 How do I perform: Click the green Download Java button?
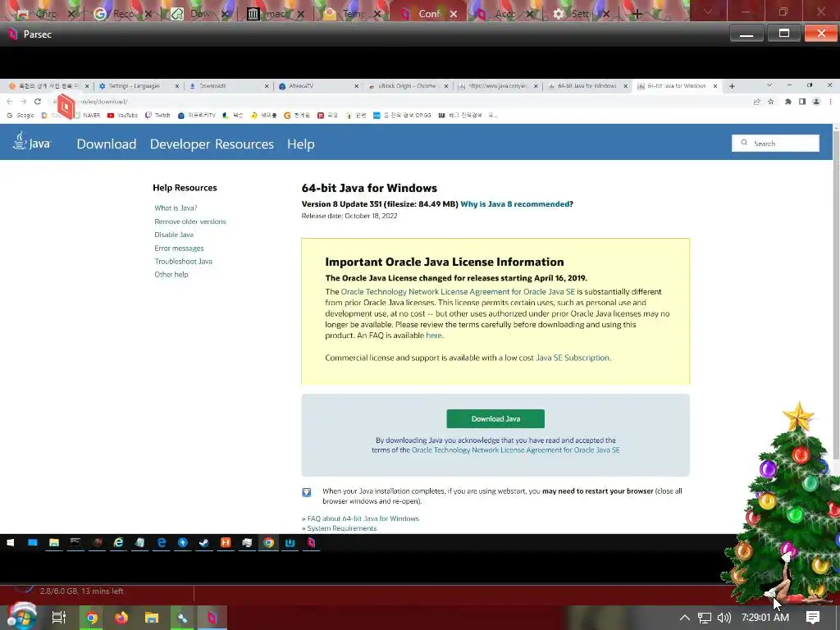495,419
